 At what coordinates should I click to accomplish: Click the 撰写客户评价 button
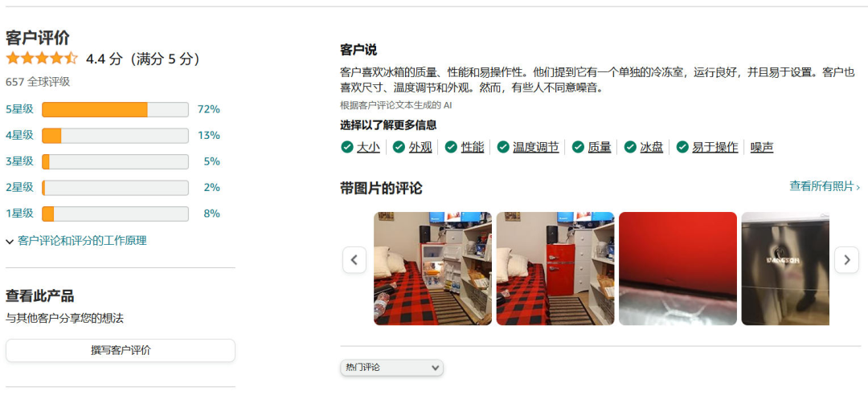click(121, 351)
